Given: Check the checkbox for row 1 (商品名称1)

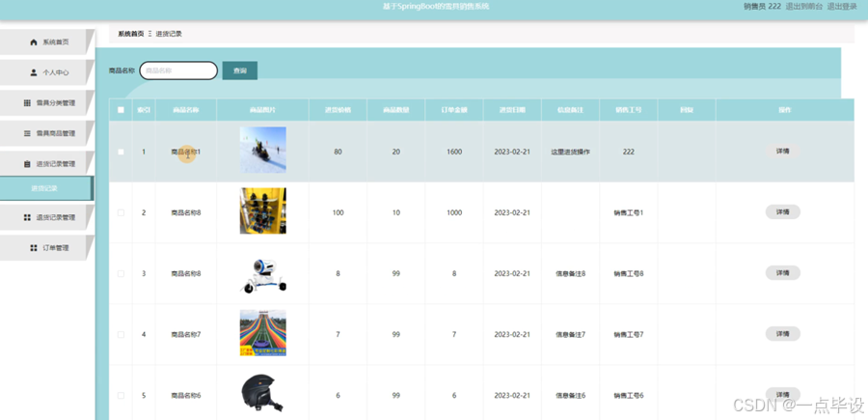Looking at the screenshot, I should [x=121, y=152].
